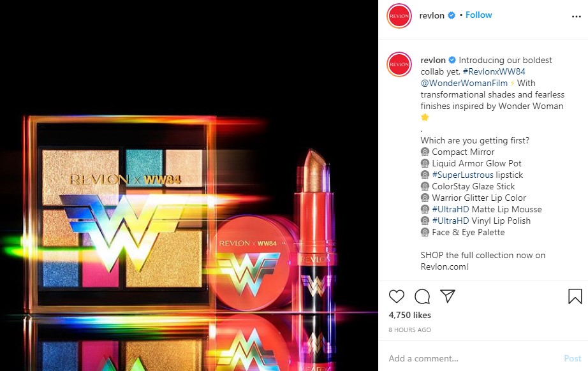Click the Post comment button
588x371 pixels.
(x=573, y=359)
